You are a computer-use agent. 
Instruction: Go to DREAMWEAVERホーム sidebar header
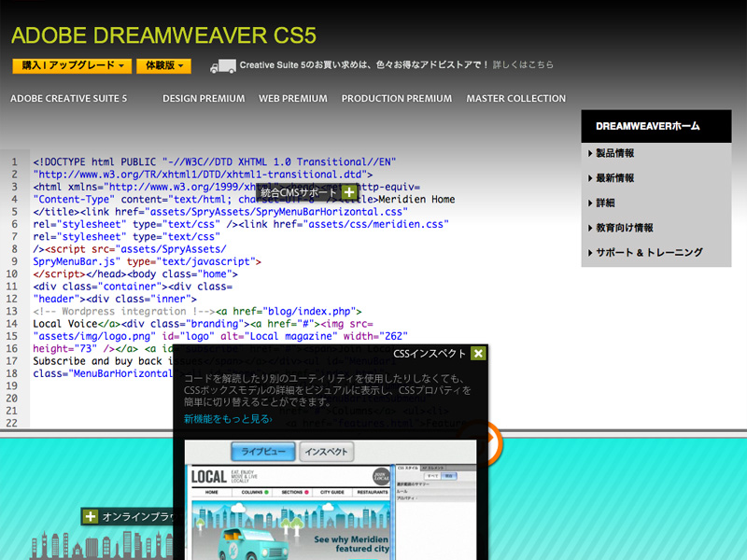[656, 126]
